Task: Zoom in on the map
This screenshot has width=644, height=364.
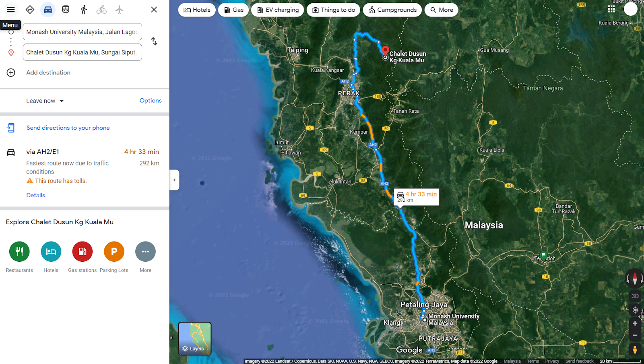Action: [x=635, y=323]
